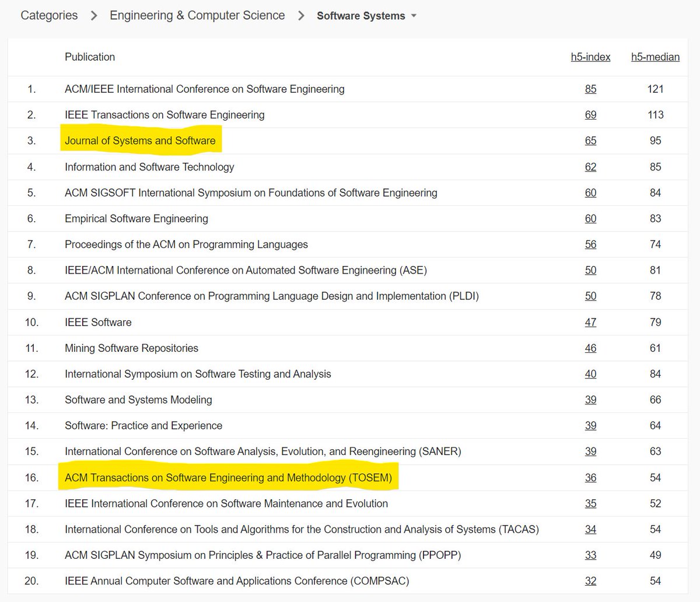The width and height of the screenshot is (700, 602).
Task: Select 'Software: Practice and Experience' title
Action: click(x=143, y=426)
